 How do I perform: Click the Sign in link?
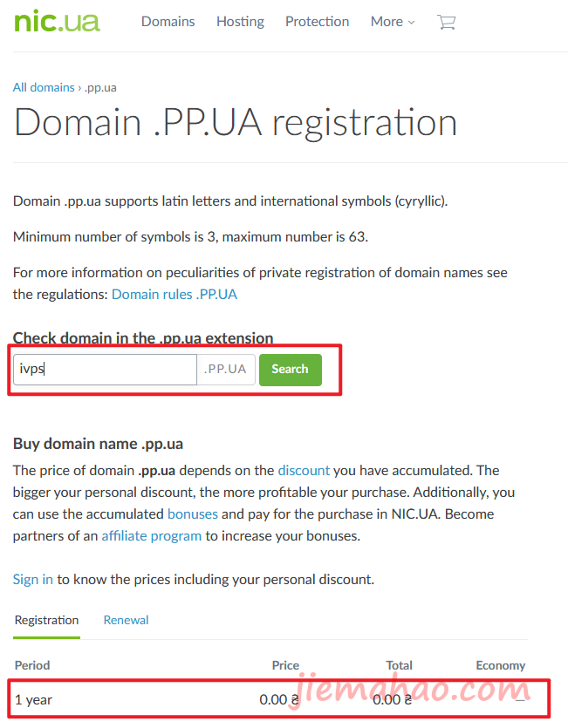(32, 580)
